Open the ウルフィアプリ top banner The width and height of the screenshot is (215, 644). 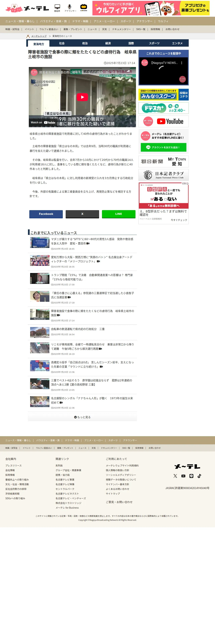[x=151, y=8]
